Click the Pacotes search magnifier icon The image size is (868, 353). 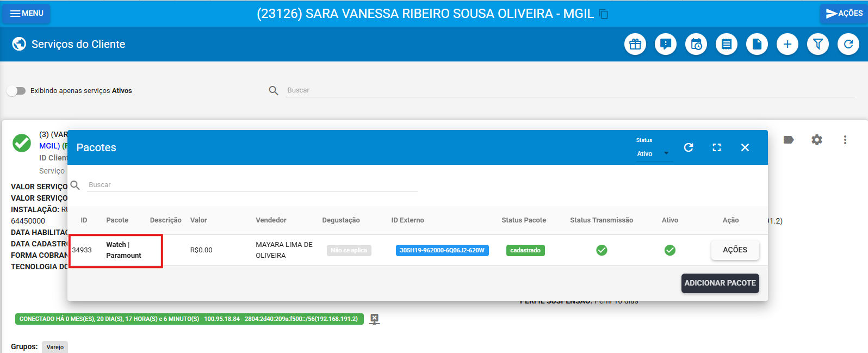click(x=75, y=185)
